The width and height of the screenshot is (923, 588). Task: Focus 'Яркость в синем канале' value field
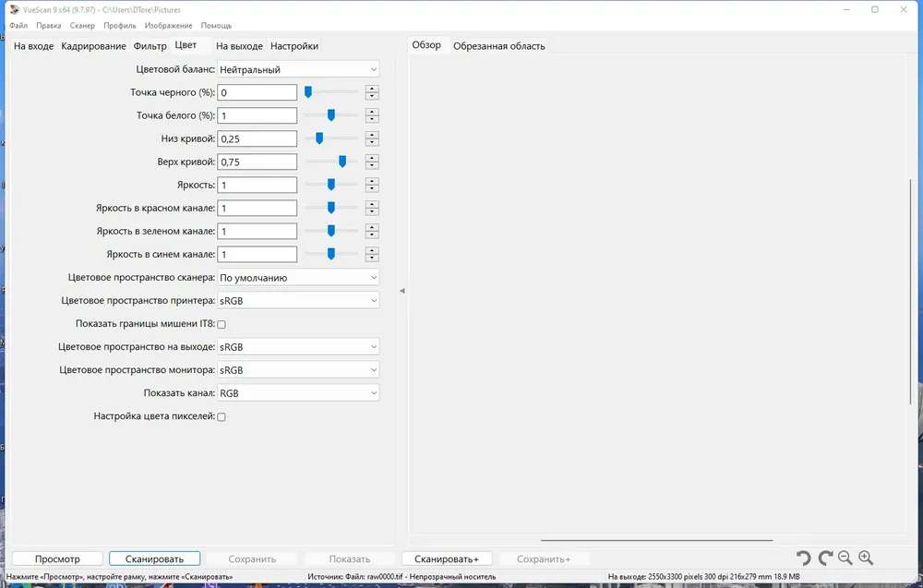click(x=258, y=254)
